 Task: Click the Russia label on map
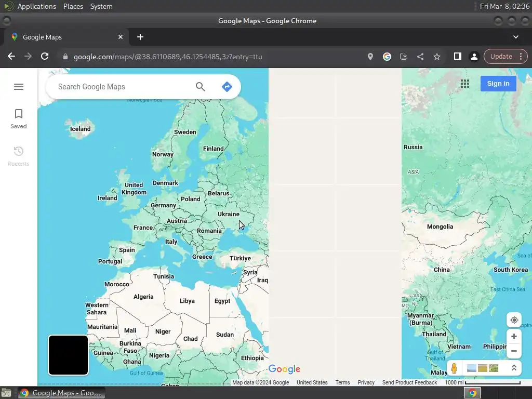[x=413, y=147]
